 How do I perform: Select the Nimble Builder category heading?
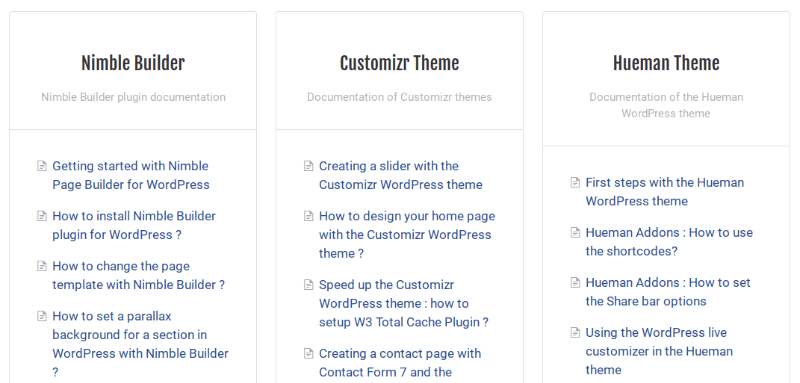point(133,63)
